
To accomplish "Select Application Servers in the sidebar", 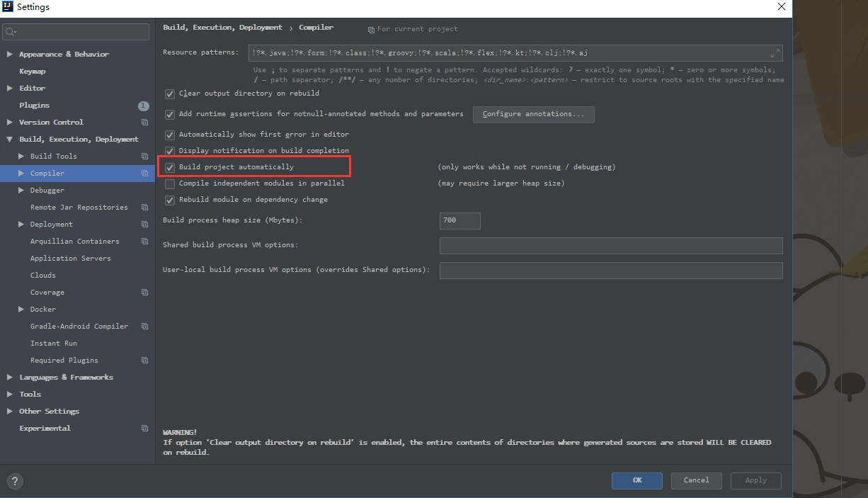I will click(70, 259).
